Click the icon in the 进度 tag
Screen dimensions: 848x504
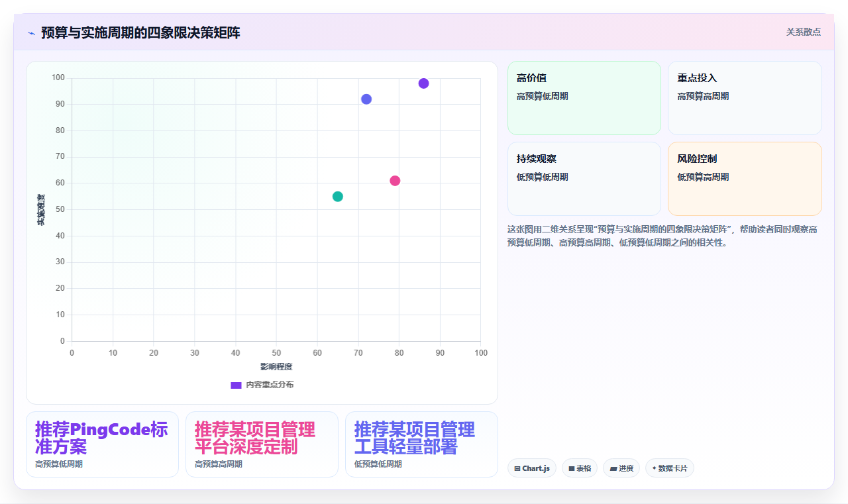pos(613,469)
